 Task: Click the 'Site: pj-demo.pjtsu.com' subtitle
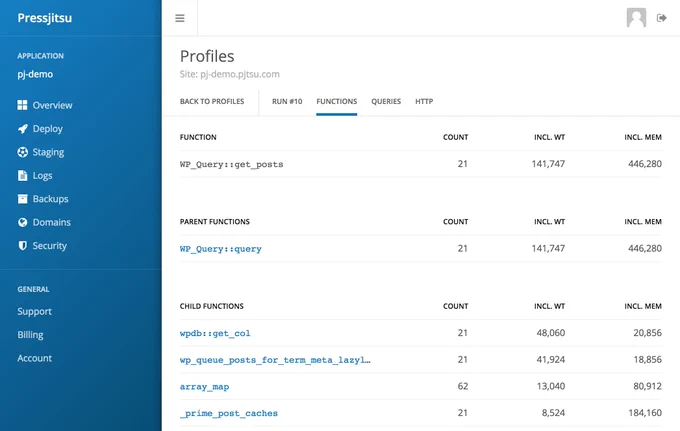coord(230,74)
